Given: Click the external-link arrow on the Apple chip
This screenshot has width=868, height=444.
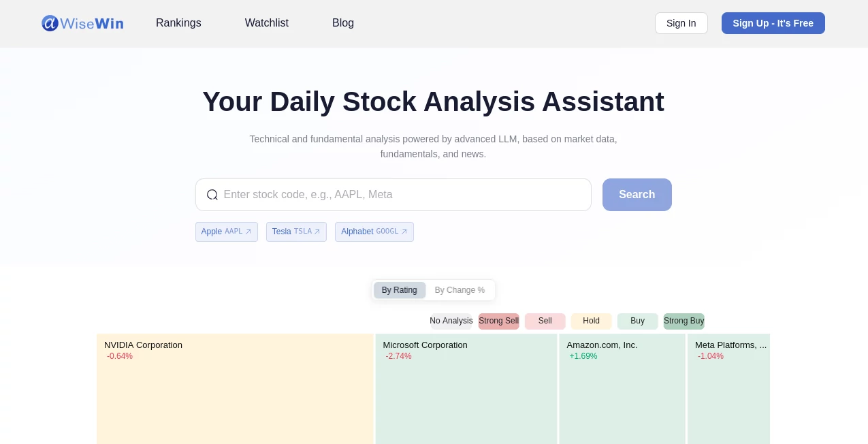Looking at the screenshot, I should 248,232.
